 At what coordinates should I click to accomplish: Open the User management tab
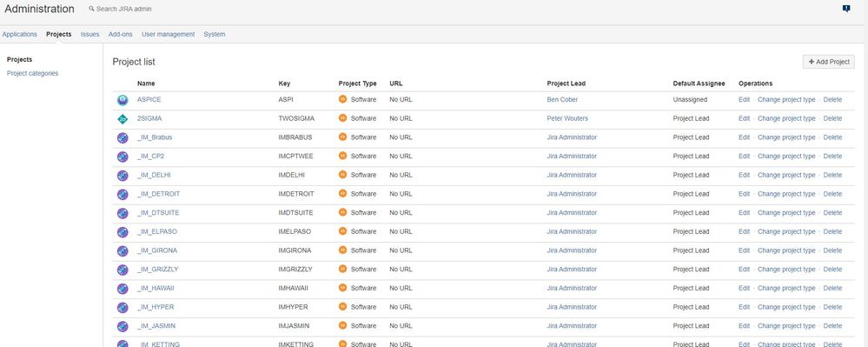[169, 35]
